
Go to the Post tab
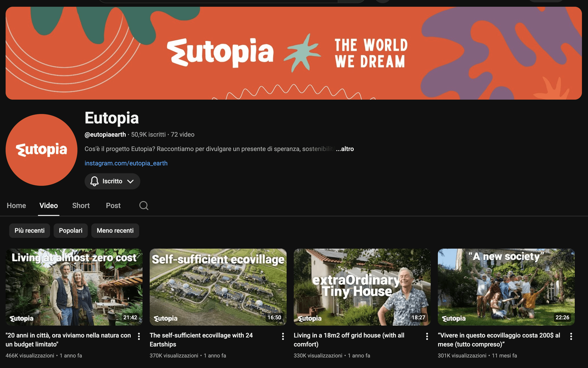113,205
